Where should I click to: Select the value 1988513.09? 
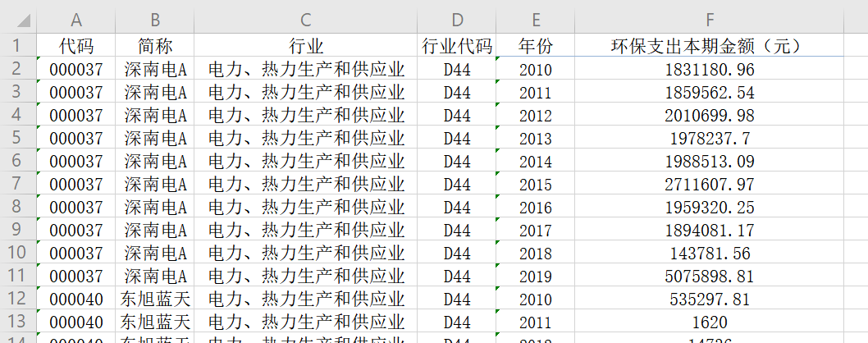pos(710,162)
